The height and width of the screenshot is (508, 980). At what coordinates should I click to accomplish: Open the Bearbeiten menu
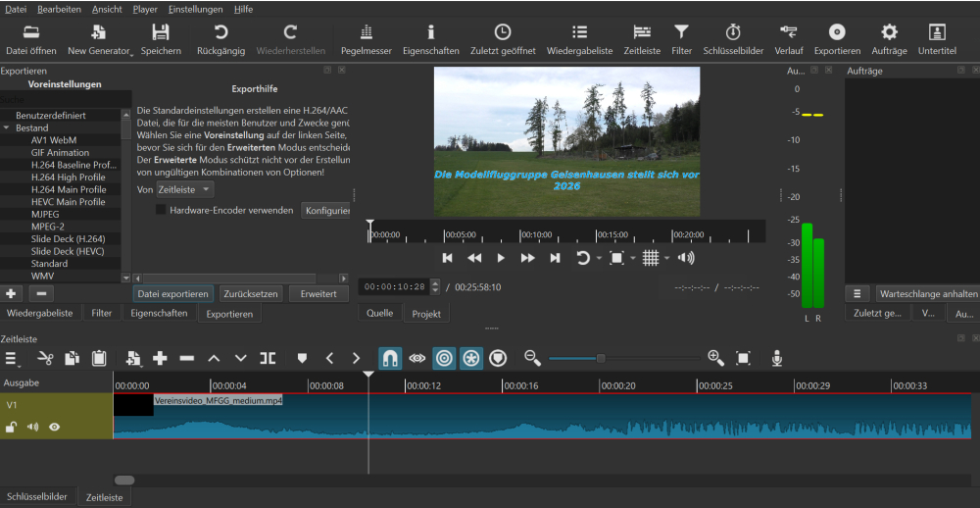59,10
